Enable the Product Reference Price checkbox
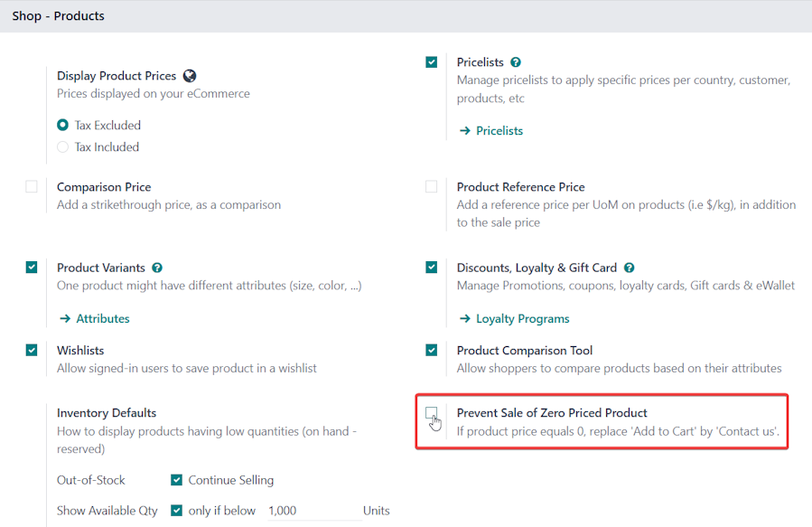This screenshot has width=812, height=527. 431,186
